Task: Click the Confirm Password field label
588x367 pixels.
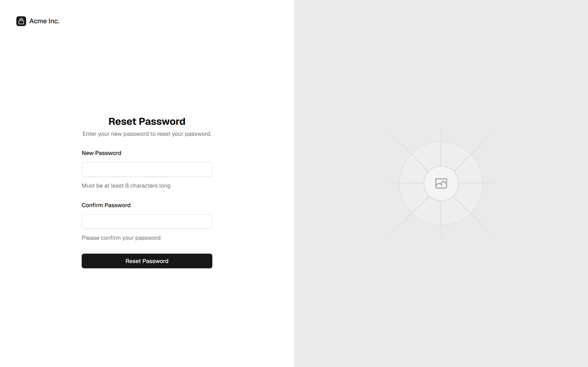Action: (x=106, y=205)
